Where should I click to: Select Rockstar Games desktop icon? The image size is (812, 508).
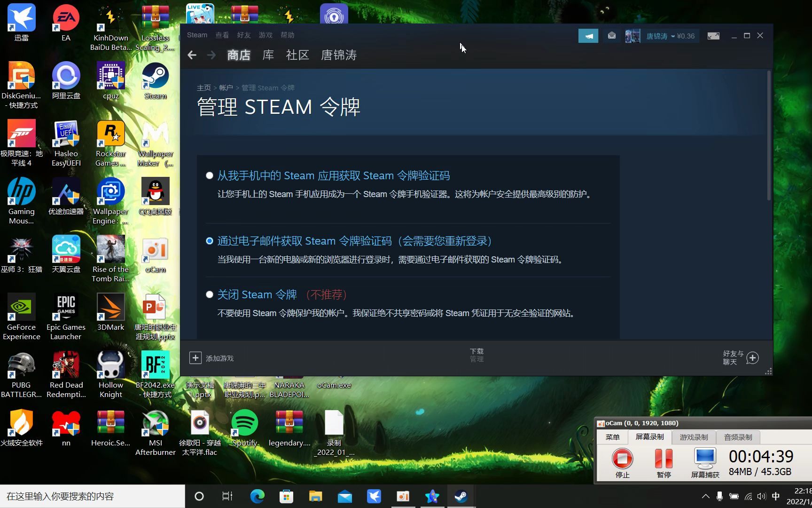pyautogui.click(x=111, y=143)
